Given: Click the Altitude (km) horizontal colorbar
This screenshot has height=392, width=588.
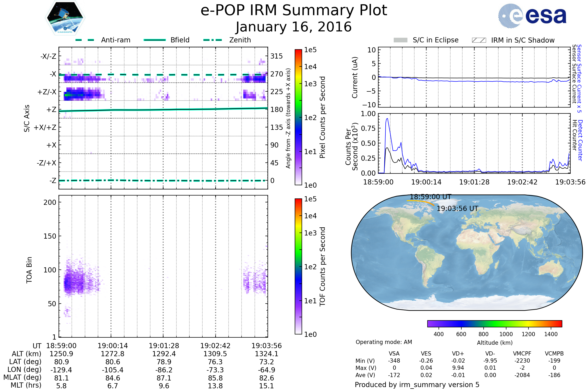Looking at the screenshot, I should tap(494, 323).
